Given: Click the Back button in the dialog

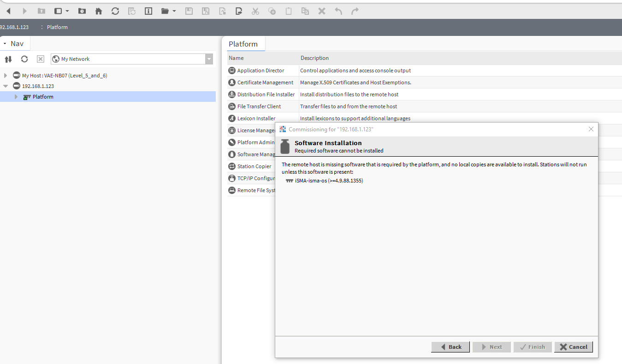Looking at the screenshot, I should click(450, 347).
